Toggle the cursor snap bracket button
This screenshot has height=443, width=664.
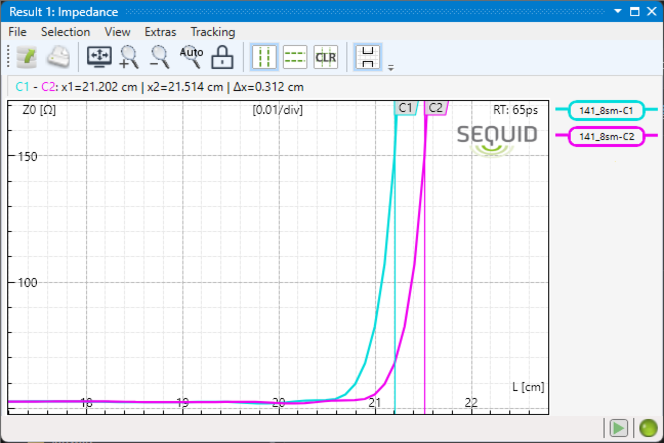pos(367,57)
